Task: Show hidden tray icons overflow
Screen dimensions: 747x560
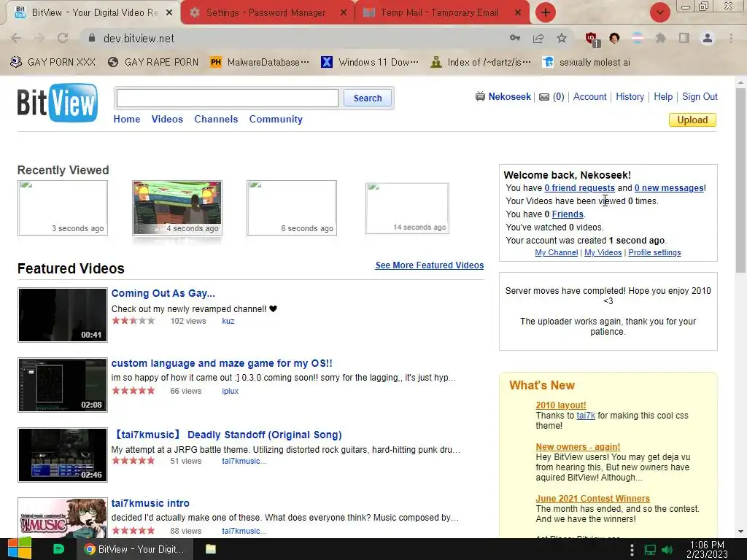Action: coord(632,550)
